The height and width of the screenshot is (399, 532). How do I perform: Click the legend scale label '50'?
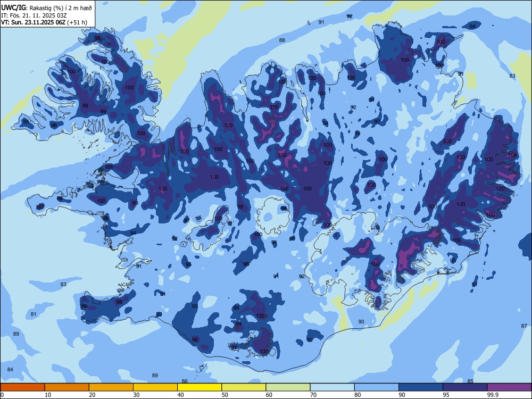pos(225,395)
